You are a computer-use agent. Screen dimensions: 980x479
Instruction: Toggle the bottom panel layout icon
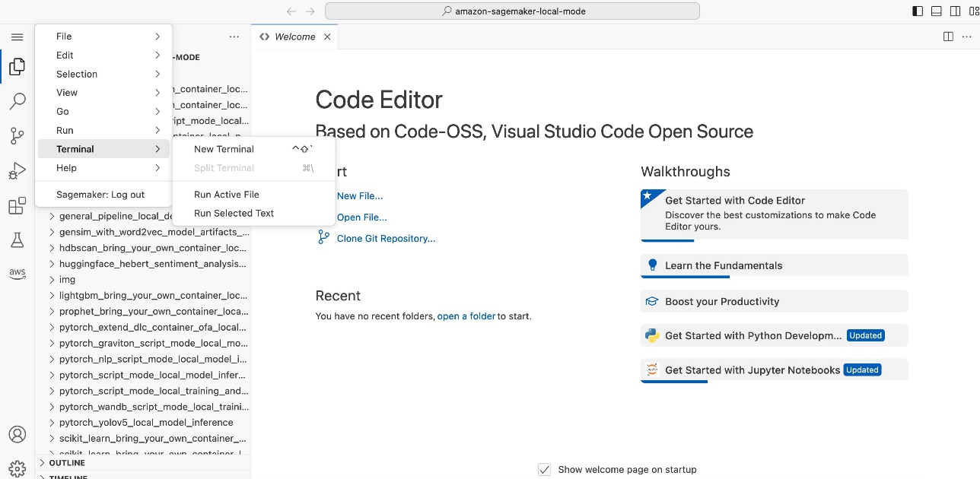[936, 11]
